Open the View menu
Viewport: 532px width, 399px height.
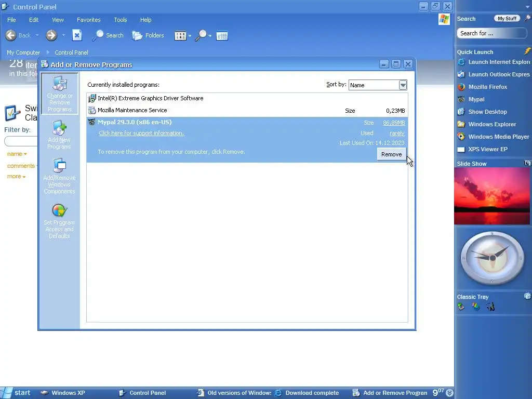(58, 20)
